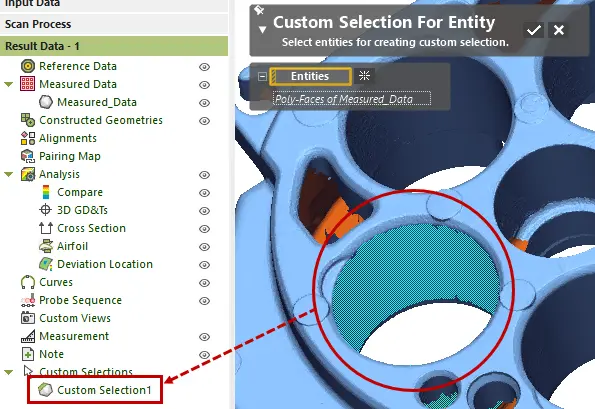Select Pairing Map in the tree
The height and width of the screenshot is (409, 595).
[70, 156]
